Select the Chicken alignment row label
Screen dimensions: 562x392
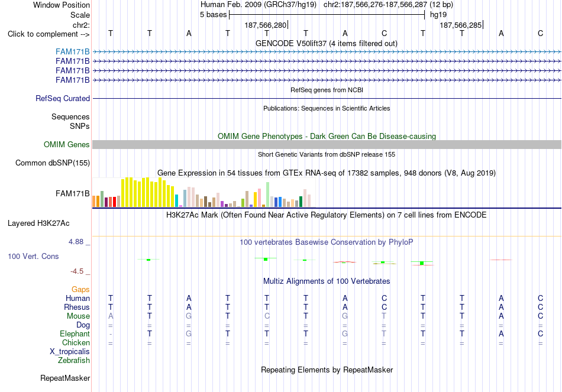(76, 342)
